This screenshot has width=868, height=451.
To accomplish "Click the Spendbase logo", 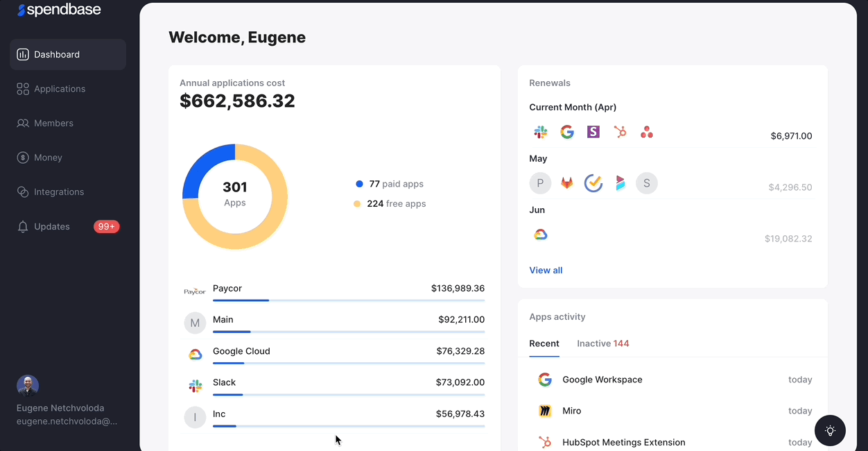I will click(x=60, y=10).
